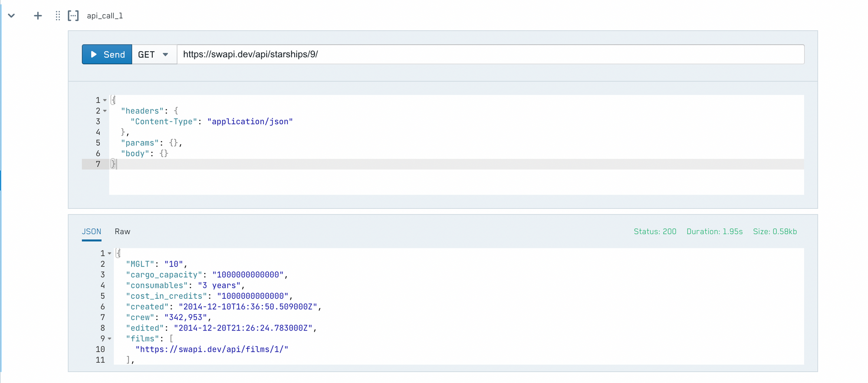
Task: Click the Content-Type value application/json
Action: tap(250, 122)
